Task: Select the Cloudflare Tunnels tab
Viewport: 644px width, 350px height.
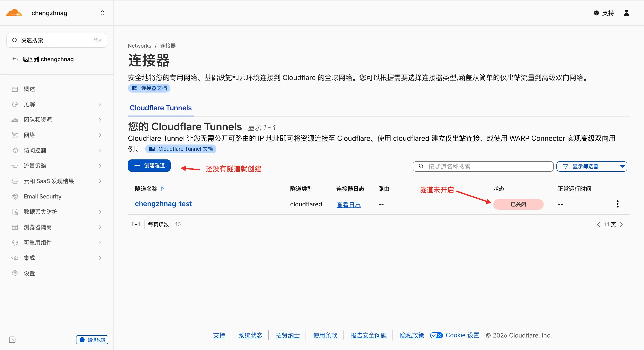Action: [x=161, y=108]
